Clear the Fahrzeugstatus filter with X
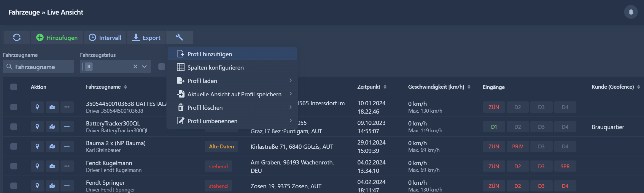 [x=135, y=67]
